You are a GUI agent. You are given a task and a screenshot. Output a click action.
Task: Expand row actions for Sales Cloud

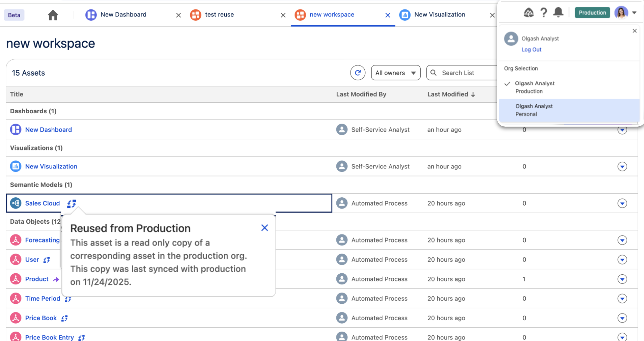tap(623, 203)
